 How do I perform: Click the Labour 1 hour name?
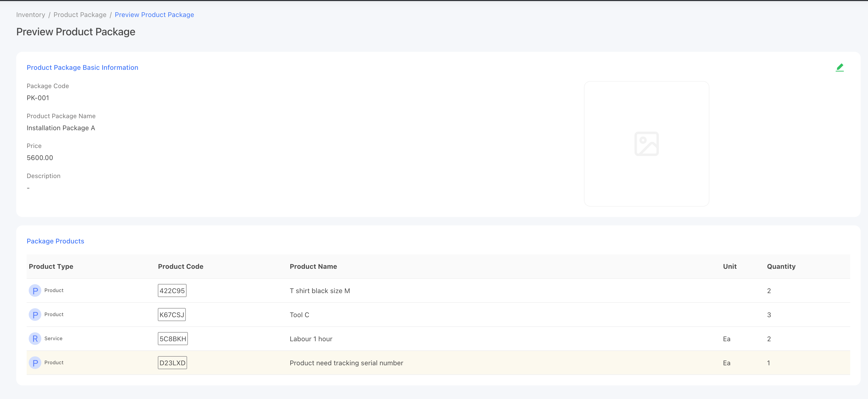pos(311,339)
